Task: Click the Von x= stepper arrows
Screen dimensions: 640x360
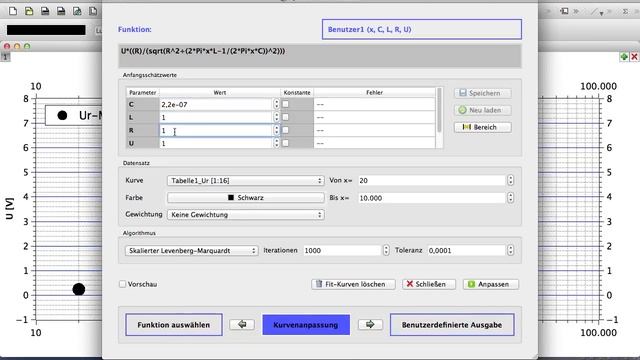Action: pos(510,180)
